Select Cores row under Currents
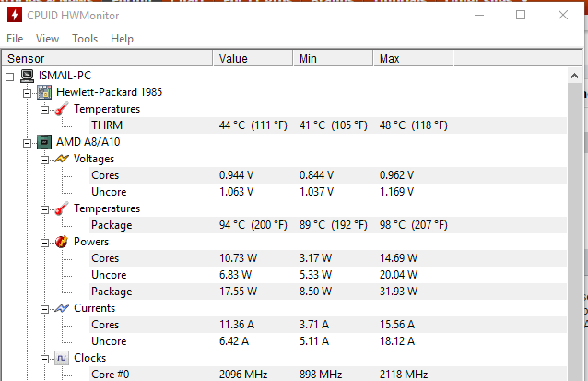This screenshot has width=588, height=381. (x=328, y=325)
